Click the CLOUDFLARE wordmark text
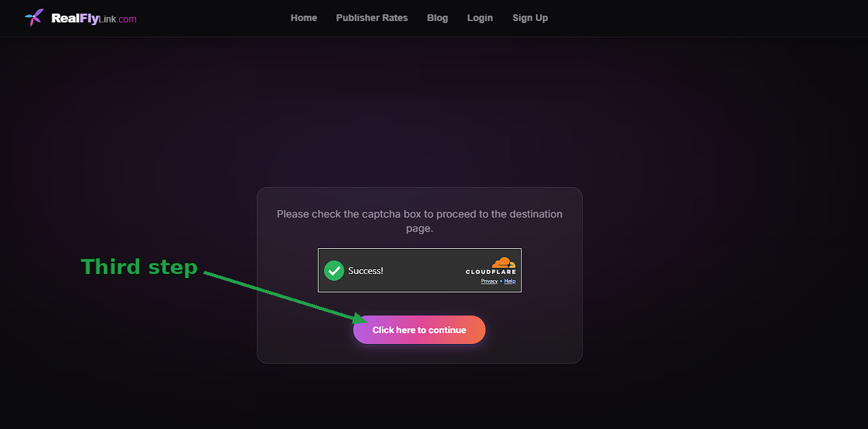The height and width of the screenshot is (429, 868). [x=490, y=272]
